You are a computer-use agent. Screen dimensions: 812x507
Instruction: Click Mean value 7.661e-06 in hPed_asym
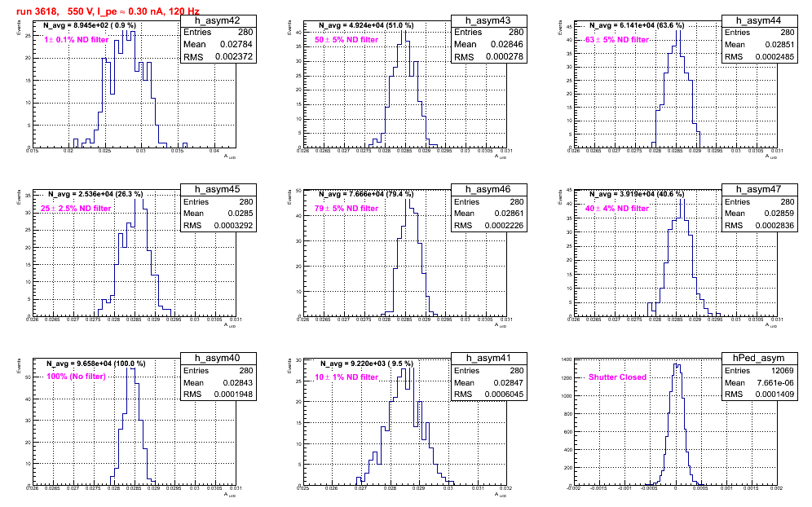click(x=774, y=383)
